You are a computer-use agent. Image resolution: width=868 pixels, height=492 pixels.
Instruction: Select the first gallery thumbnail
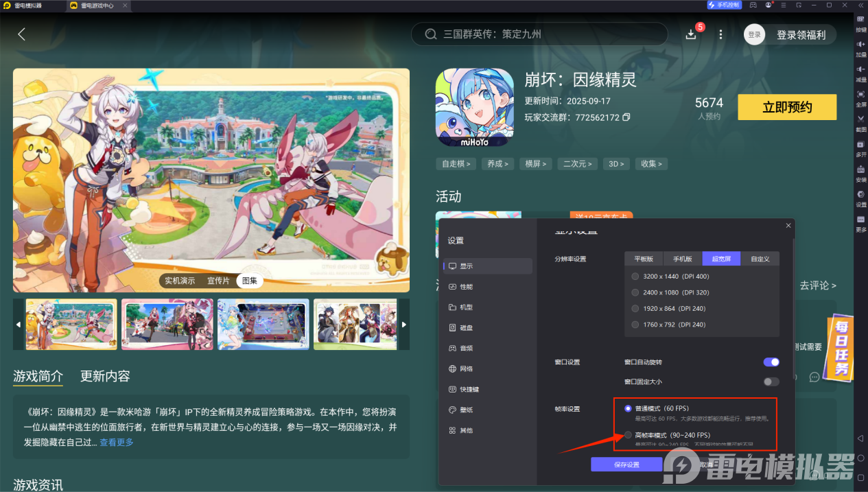pyautogui.click(x=71, y=324)
